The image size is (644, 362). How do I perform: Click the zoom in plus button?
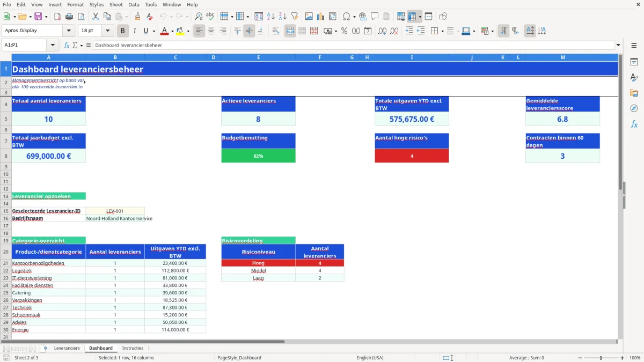623,358
